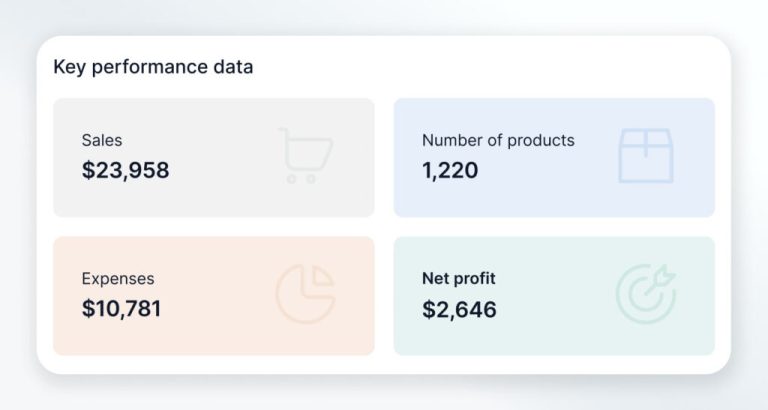The image size is (768, 410).
Task: Click the Expenses label text
Action: point(118,279)
